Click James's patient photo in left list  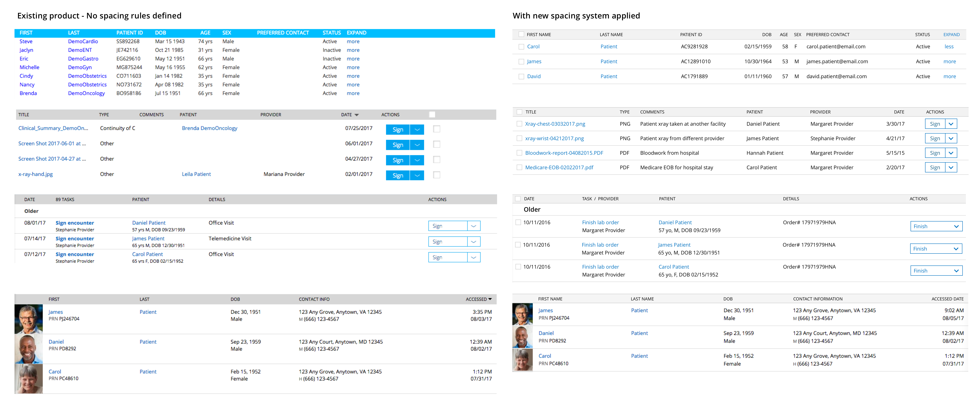(28, 319)
